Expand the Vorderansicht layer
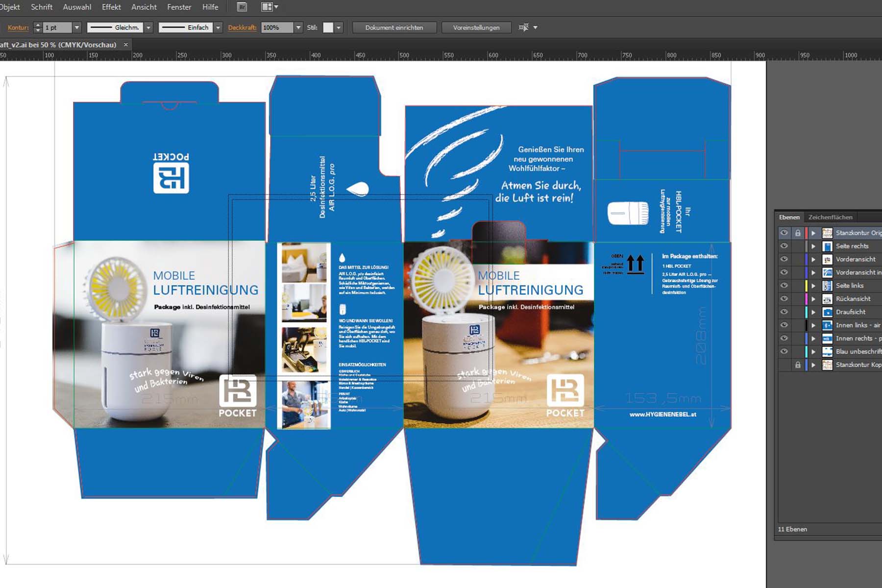The width and height of the screenshot is (882, 588). click(x=813, y=259)
